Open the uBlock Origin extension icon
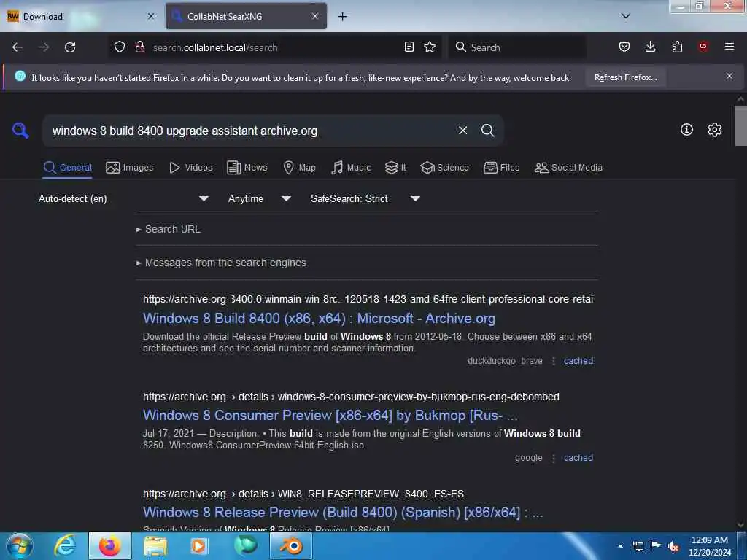Screen dimensions: 747x560 pos(703,47)
